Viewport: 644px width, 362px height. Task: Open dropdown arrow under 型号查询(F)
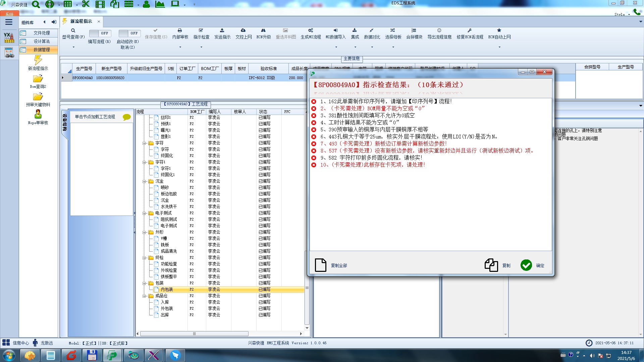click(73, 47)
